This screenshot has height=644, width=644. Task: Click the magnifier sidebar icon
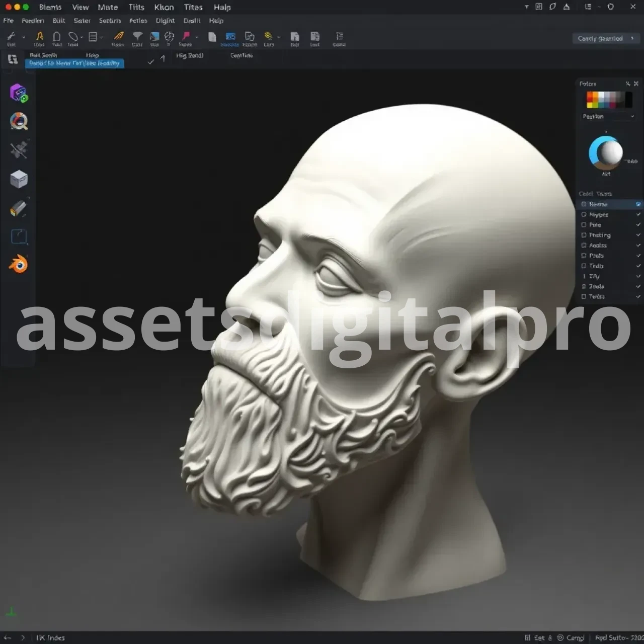click(x=19, y=121)
